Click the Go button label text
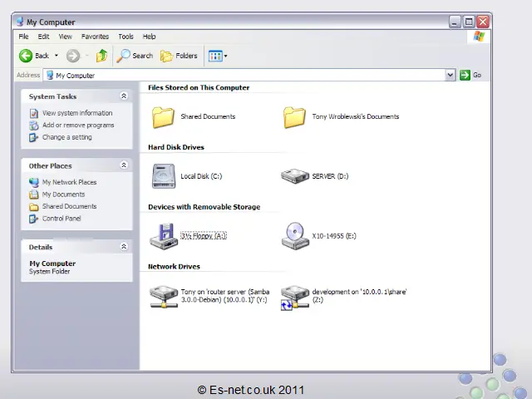 pyautogui.click(x=477, y=75)
